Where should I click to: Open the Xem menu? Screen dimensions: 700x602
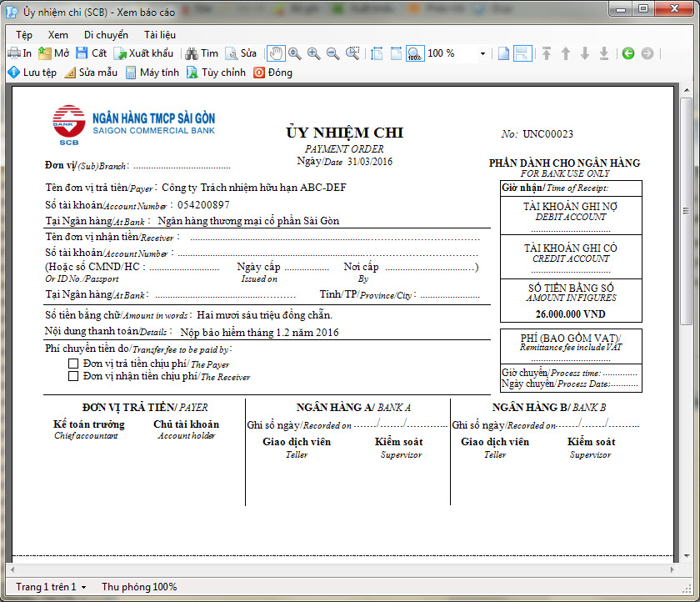tap(58, 35)
